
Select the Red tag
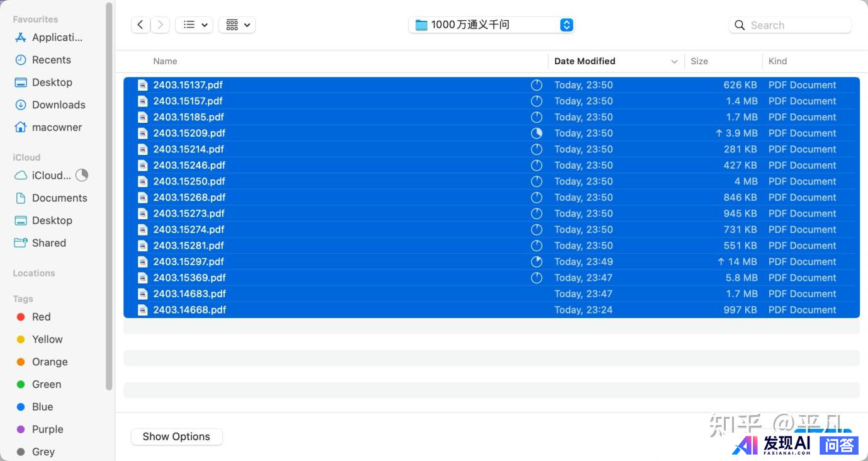point(33,317)
